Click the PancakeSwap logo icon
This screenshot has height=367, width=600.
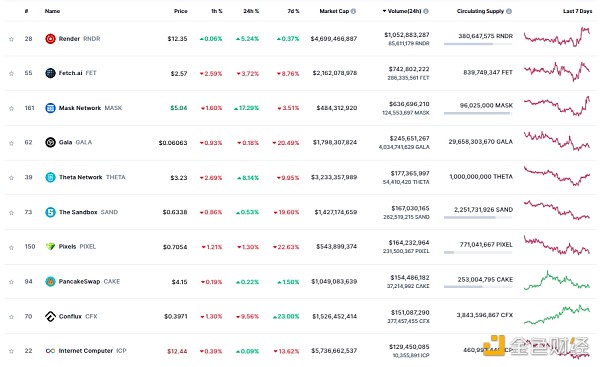click(x=50, y=282)
